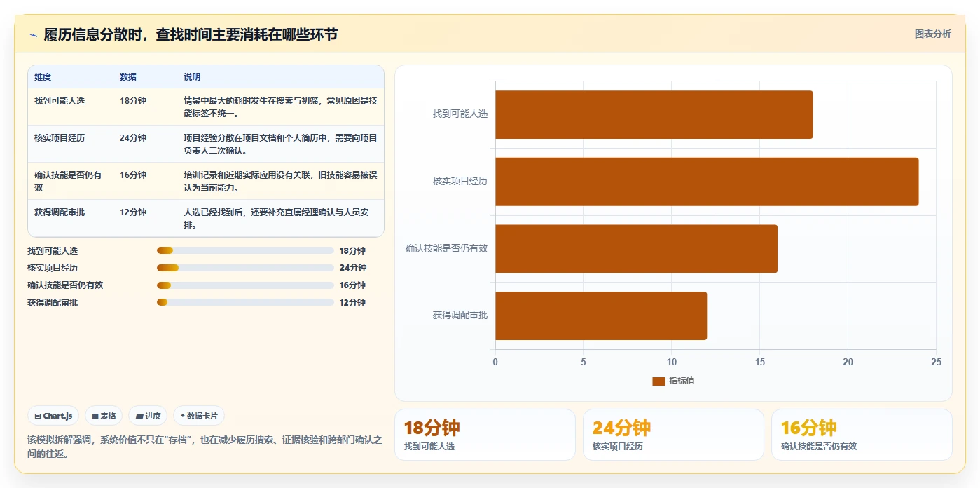
Task: Click the 确认技能是否仍有效 progress bar
Action: point(245,285)
